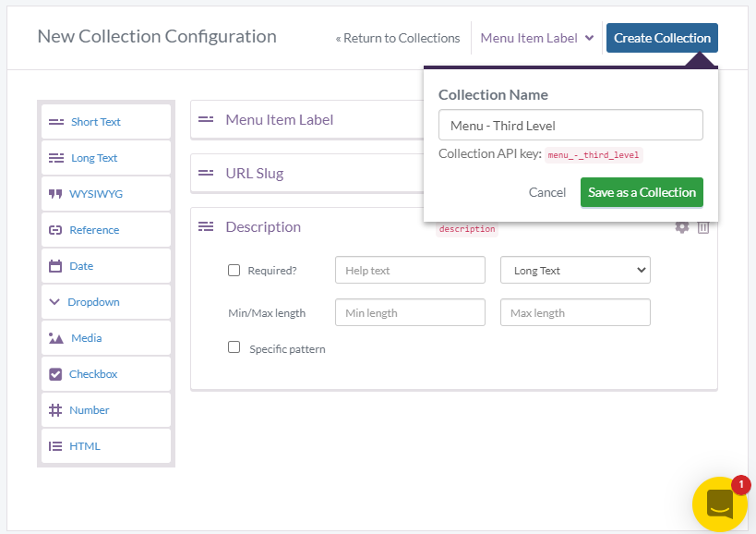Go to Return to Collections link
The width and height of the screenshot is (756, 534).
pyautogui.click(x=398, y=38)
